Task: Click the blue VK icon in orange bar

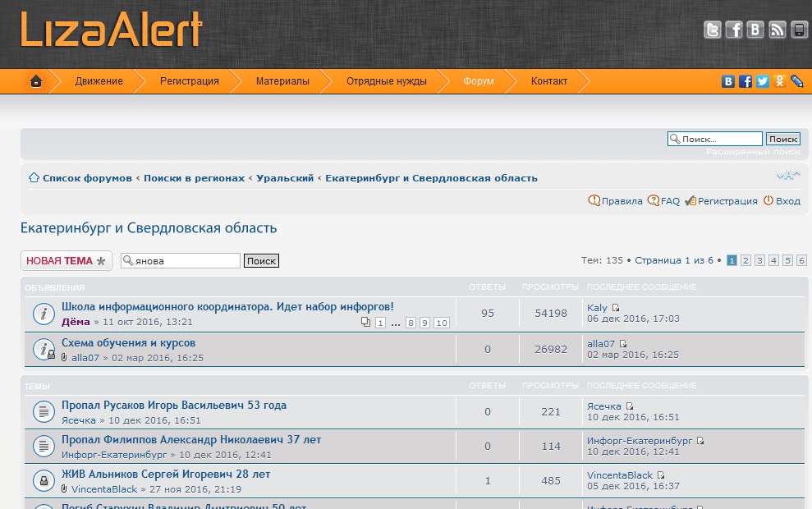Action: coord(728,81)
